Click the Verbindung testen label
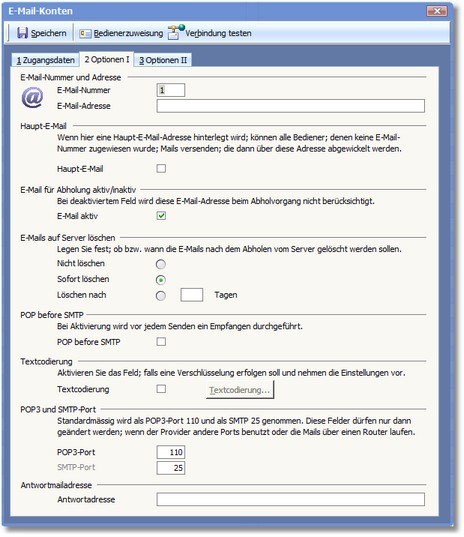This screenshot has width=464, height=537. (x=218, y=33)
